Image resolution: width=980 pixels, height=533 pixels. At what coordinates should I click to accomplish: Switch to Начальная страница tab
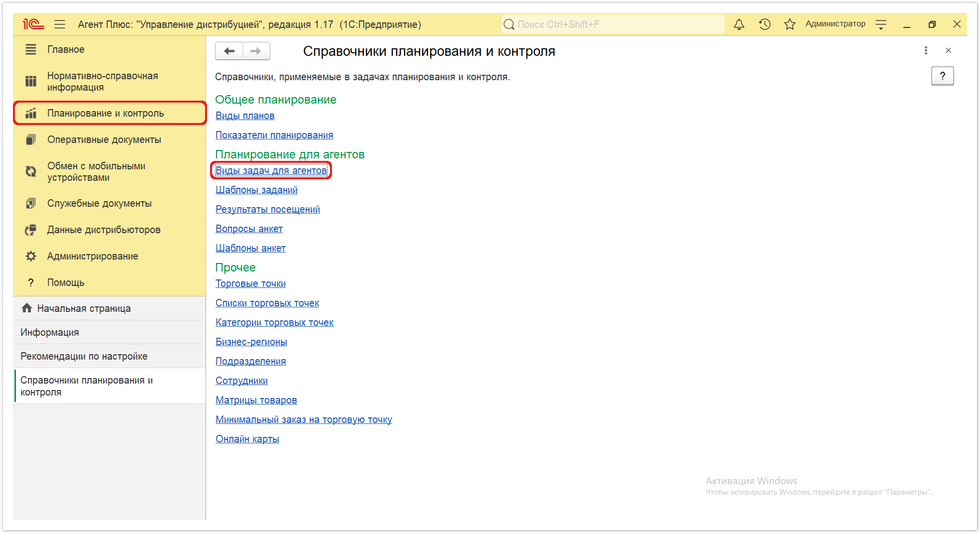click(x=109, y=308)
